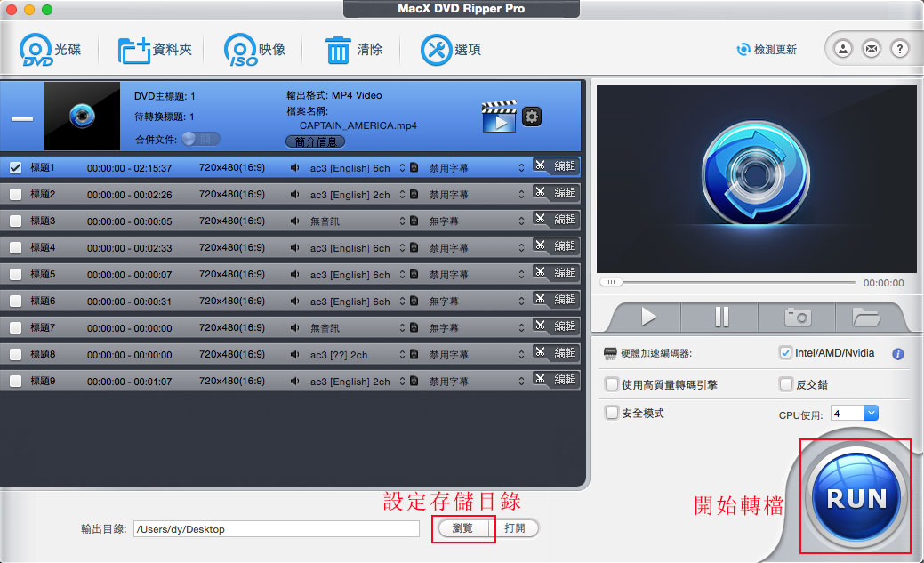Click subtitle file icon in 標題6 row
The height and width of the screenshot is (563, 924).
pyautogui.click(x=414, y=301)
